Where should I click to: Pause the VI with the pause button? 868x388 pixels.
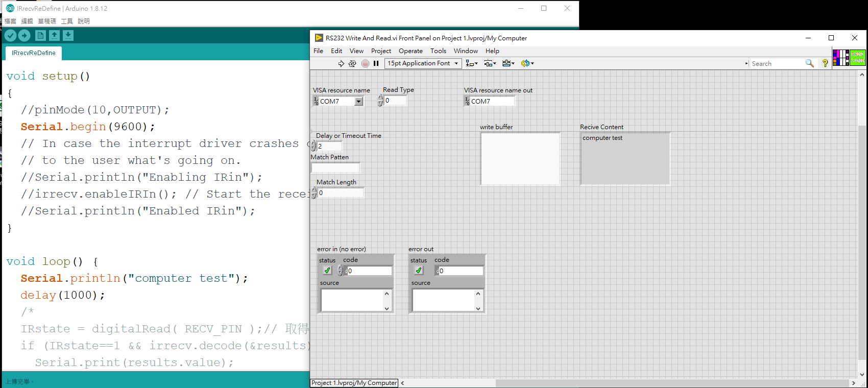[x=376, y=63]
